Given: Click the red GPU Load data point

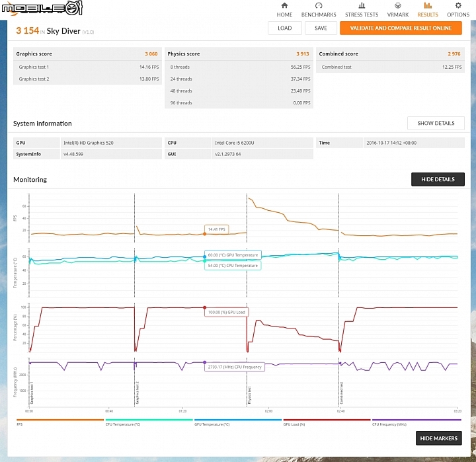Looking at the screenshot, I should [x=204, y=307].
